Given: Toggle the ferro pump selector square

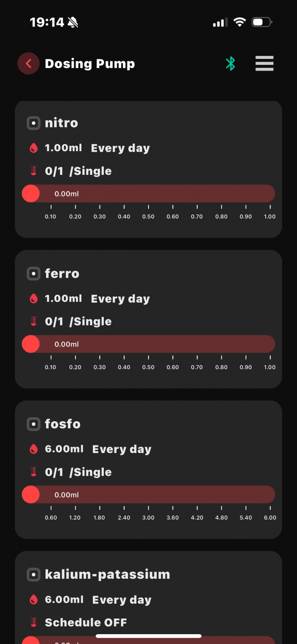Looking at the screenshot, I should 34,274.
